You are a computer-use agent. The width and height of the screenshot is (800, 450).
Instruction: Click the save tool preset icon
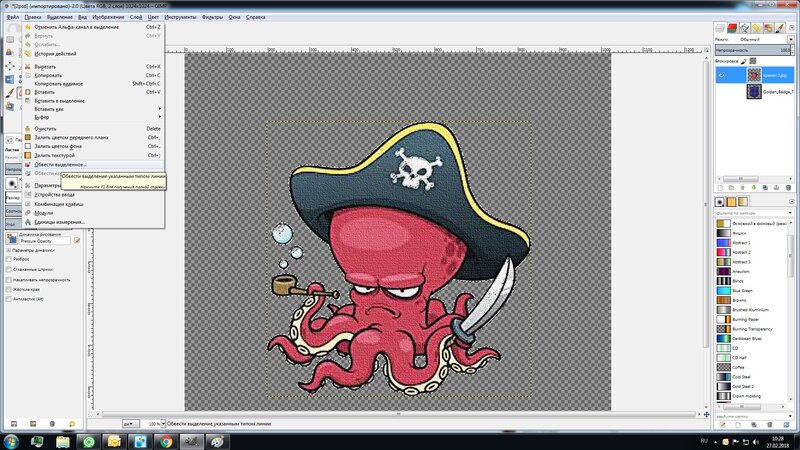click(14, 424)
